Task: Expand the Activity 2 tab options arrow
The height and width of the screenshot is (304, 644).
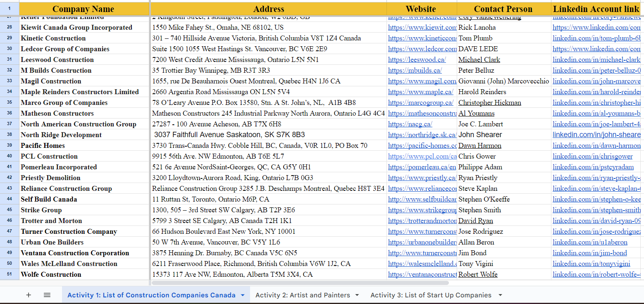Action: pyautogui.click(x=357, y=295)
